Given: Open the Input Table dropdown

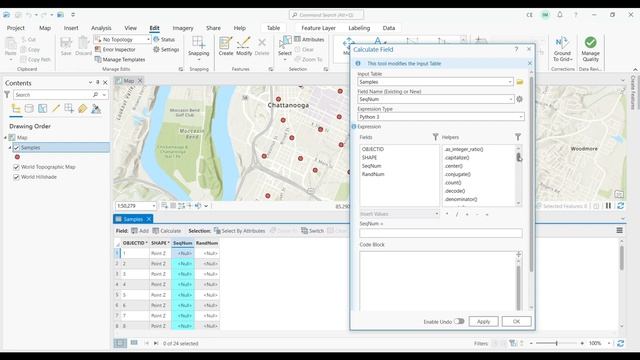Looking at the screenshot, I should point(509,82).
